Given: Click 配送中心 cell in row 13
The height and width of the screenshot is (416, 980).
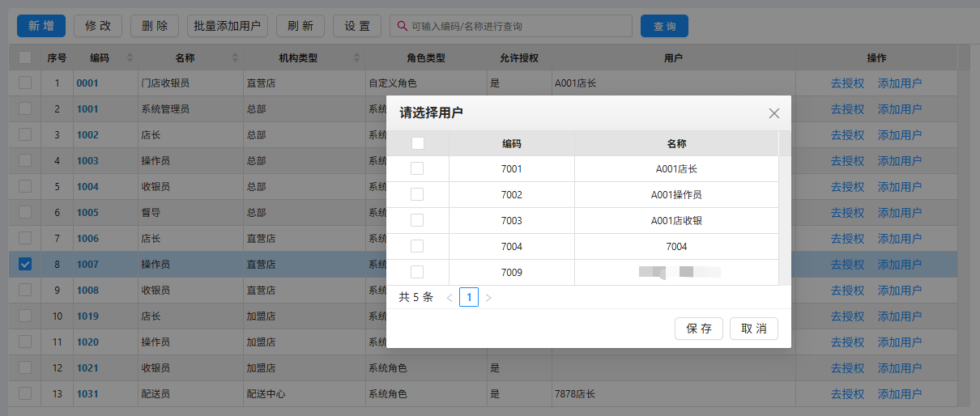Looking at the screenshot, I should pyautogui.click(x=305, y=393).
